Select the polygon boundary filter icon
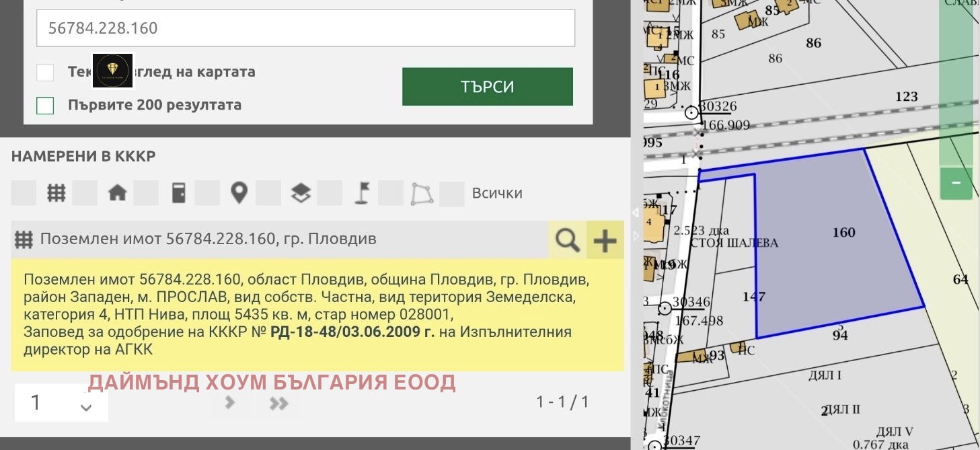This screenshot has height=450, width=980. [421, 192]
